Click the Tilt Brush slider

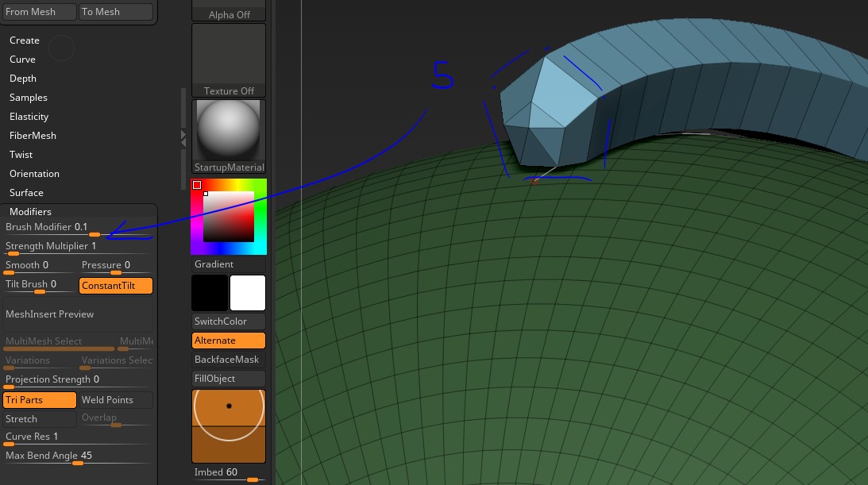[x=39, y=286]
